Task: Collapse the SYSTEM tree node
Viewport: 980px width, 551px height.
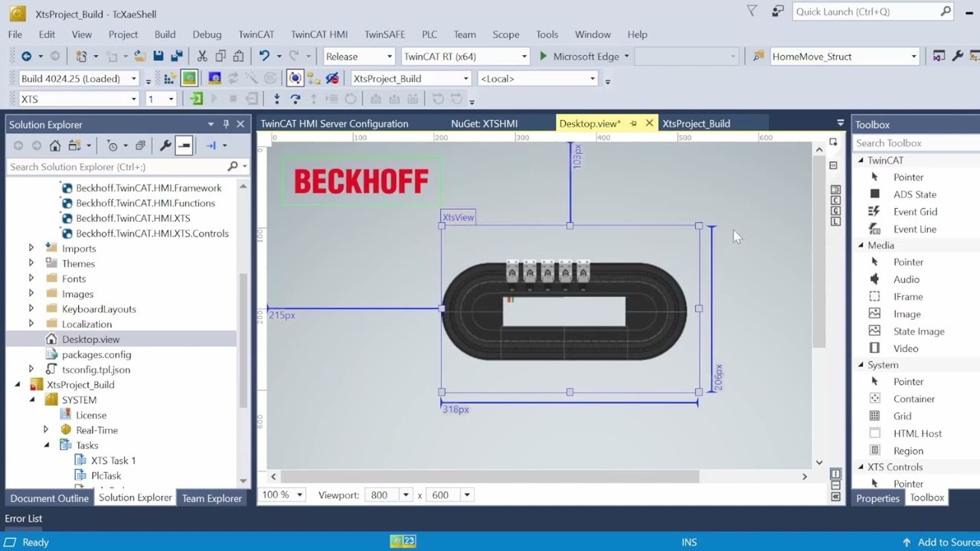Action: click(31, 399)
